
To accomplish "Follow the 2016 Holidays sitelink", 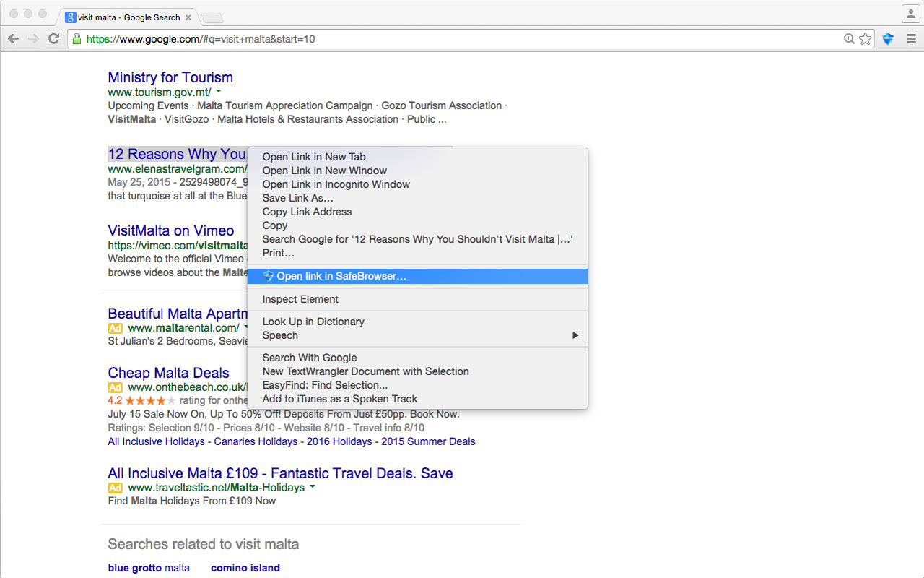I will click(339, 441).
